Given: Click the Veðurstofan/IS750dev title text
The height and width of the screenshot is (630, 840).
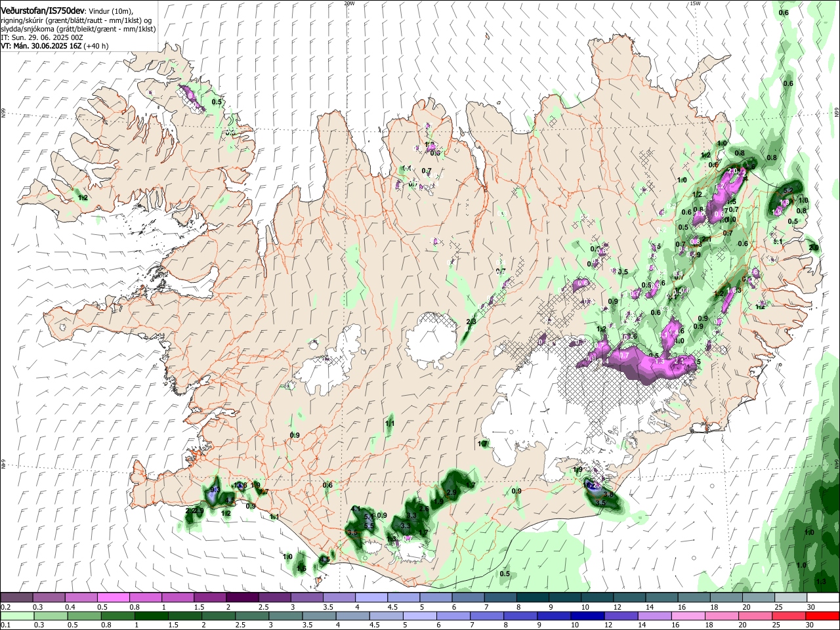Looking at the screenshot, I should (43, 11).
